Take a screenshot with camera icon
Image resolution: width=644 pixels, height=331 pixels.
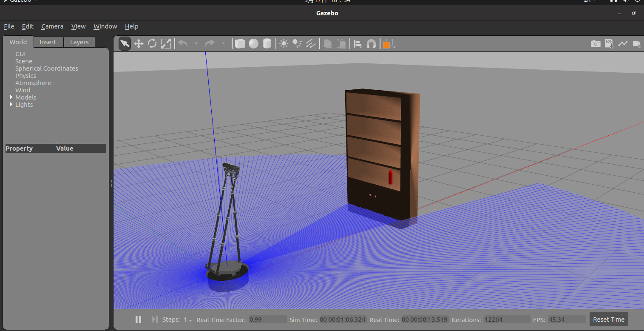point(596,43)
